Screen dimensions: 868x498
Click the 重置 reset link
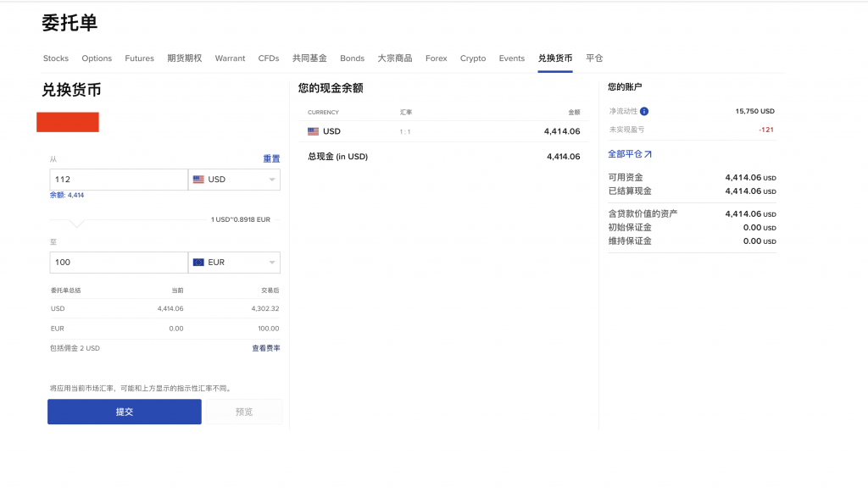coord(270,160)
